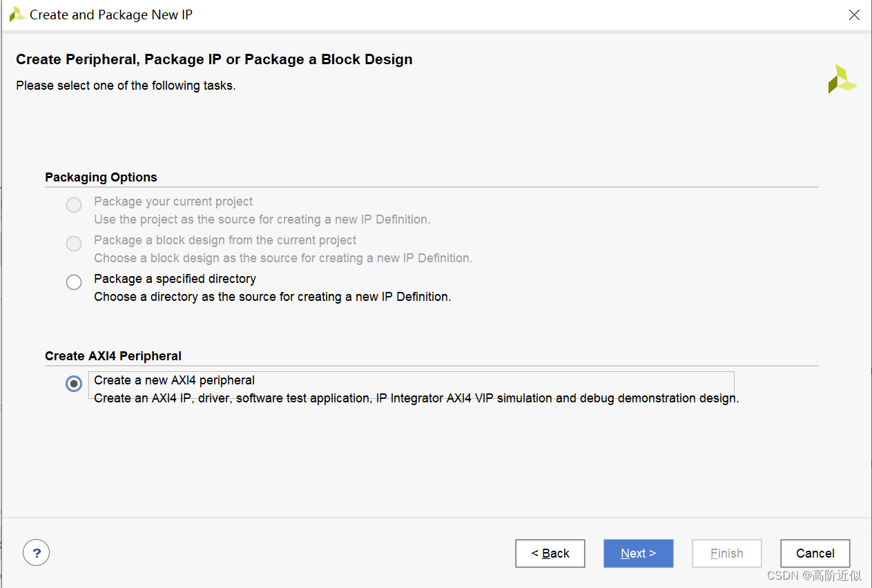This screenshot has height=588, width=872.
Task: Select the Package a specified directory radio button
Action: coord(74,282)
